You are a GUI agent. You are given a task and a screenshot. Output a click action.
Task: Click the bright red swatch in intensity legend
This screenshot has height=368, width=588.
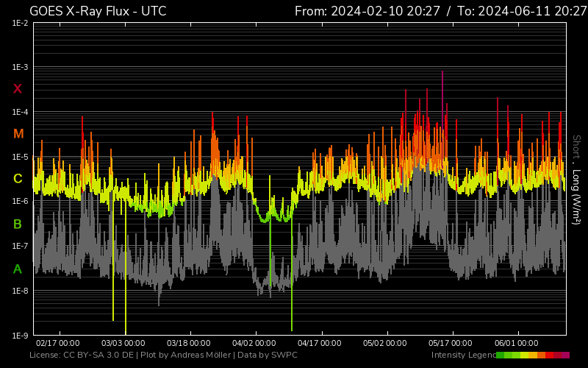549,355
